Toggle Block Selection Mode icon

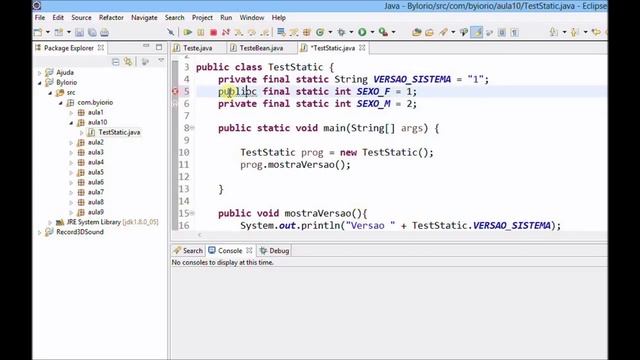tap(502, 32)
